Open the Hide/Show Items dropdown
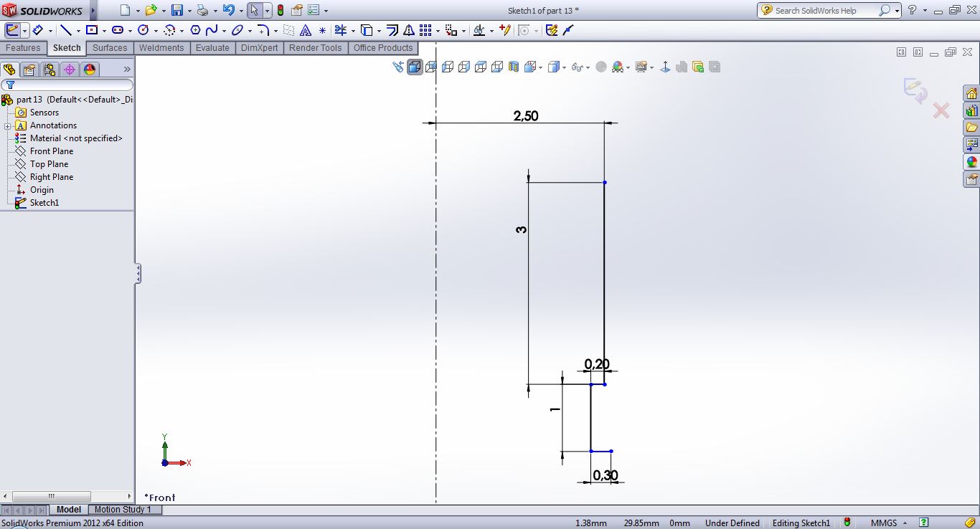 point(588,67)
